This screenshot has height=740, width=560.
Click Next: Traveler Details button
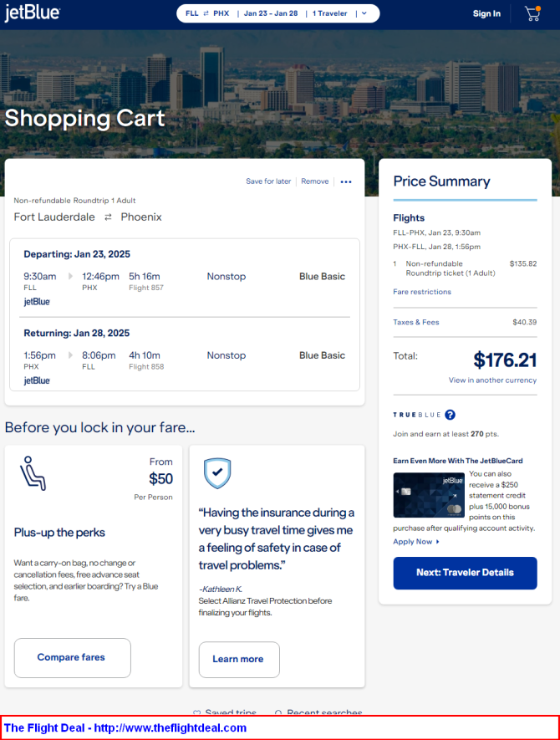465,573
